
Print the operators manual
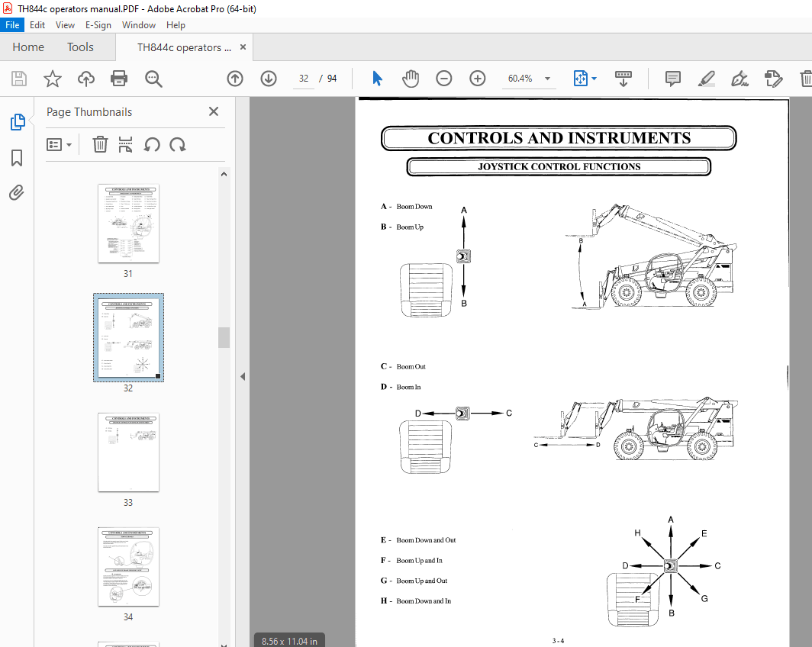119,78
